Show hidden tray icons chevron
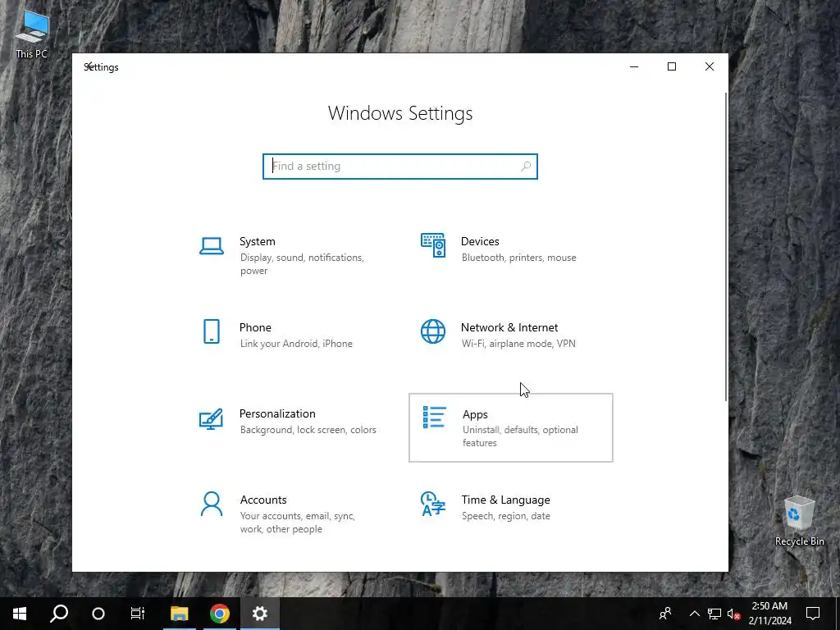 (694, 614)
